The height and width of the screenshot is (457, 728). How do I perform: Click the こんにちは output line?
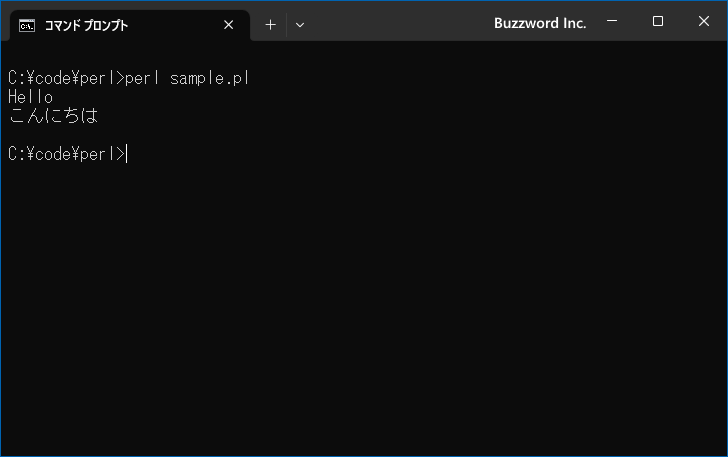[x=53, y=116]
